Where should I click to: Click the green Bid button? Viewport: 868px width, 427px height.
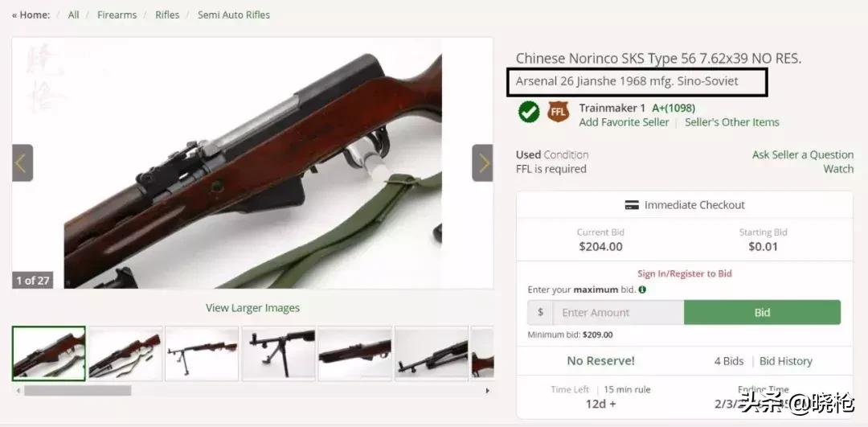762,312
